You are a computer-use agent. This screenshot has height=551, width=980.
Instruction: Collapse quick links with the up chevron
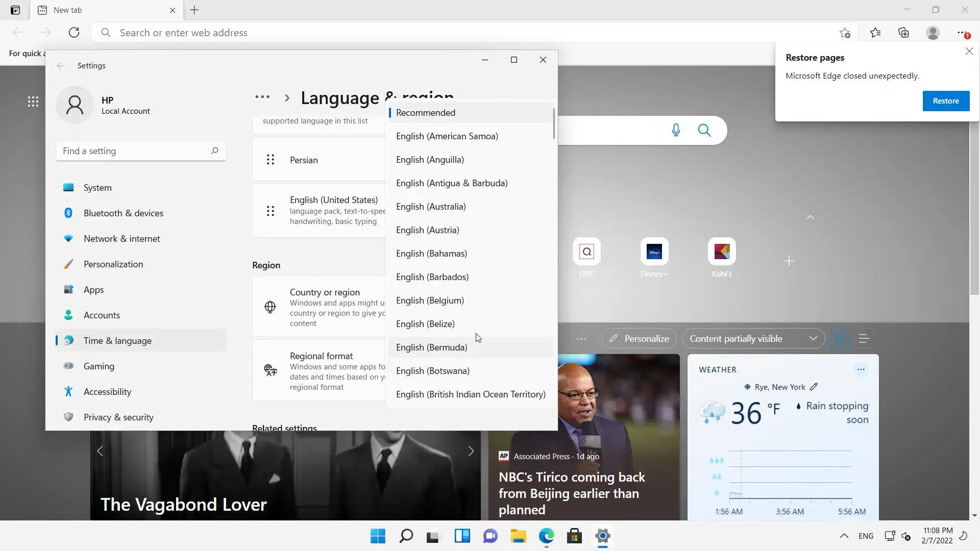click(810, 217)
